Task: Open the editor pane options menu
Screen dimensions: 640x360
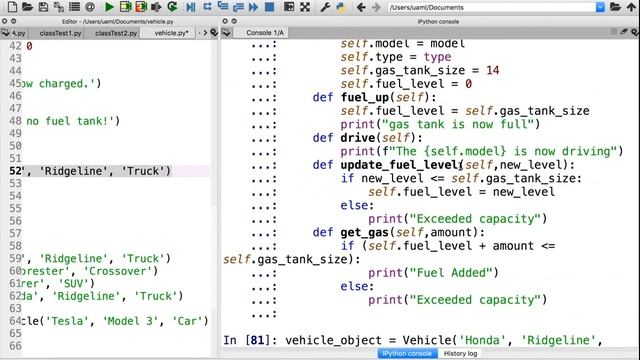Action: pos(214,33)
